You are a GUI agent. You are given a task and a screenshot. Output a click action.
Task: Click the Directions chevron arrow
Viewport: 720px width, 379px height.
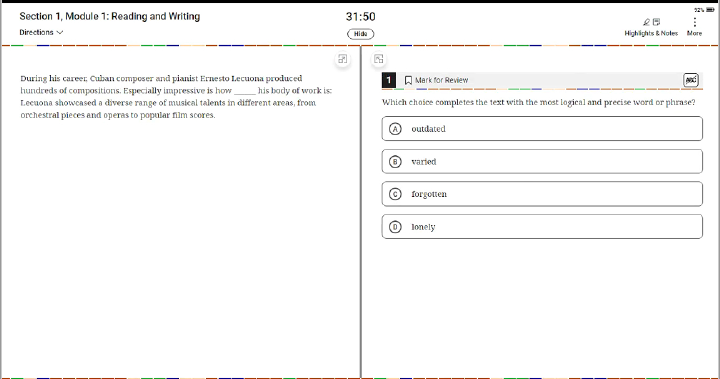(60, 33)
